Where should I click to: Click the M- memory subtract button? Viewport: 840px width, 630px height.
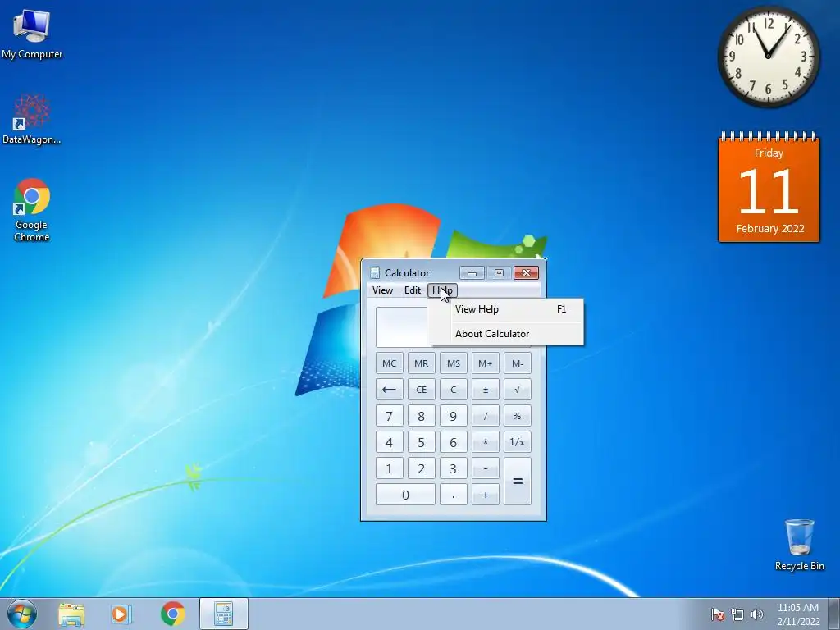[518, 363]
